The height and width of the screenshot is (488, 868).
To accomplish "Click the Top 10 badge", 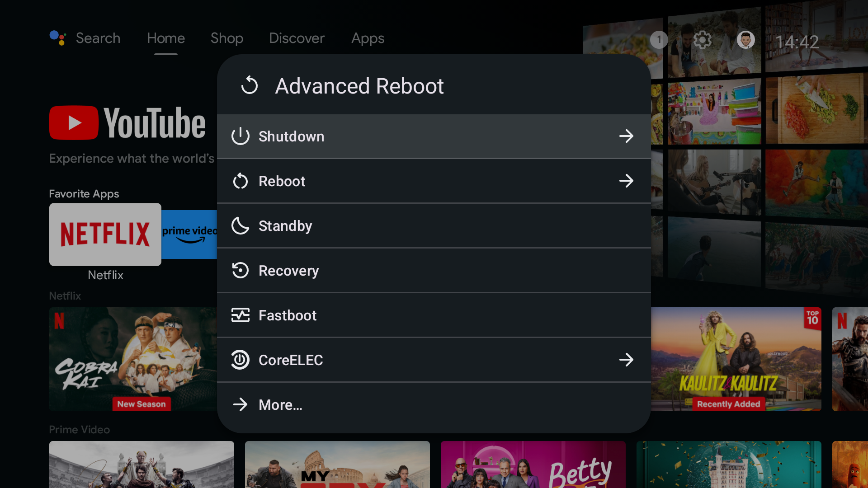I will 812,319.
